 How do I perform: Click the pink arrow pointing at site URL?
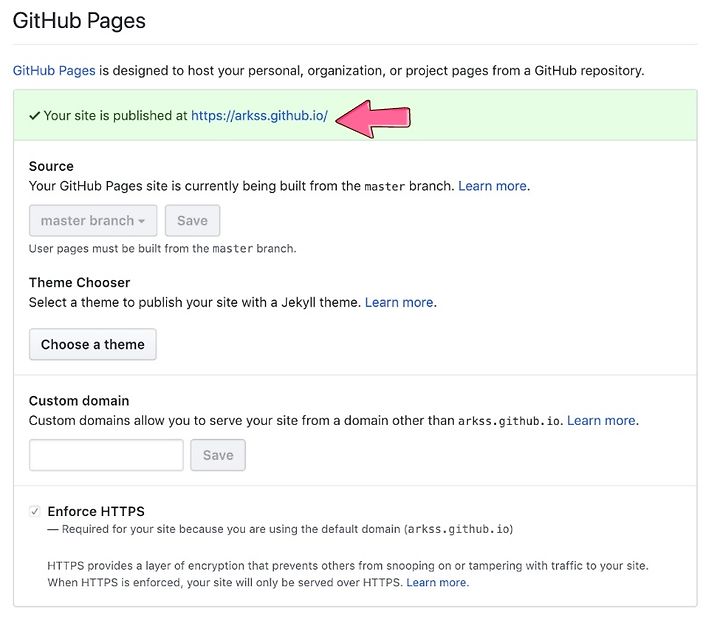(x=373, y=118)
